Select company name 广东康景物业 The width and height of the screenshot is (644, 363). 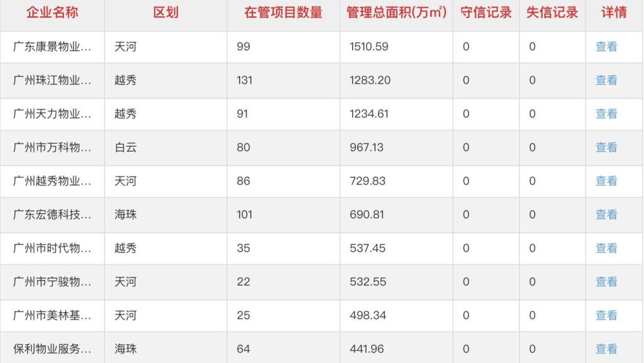[52, 47]
